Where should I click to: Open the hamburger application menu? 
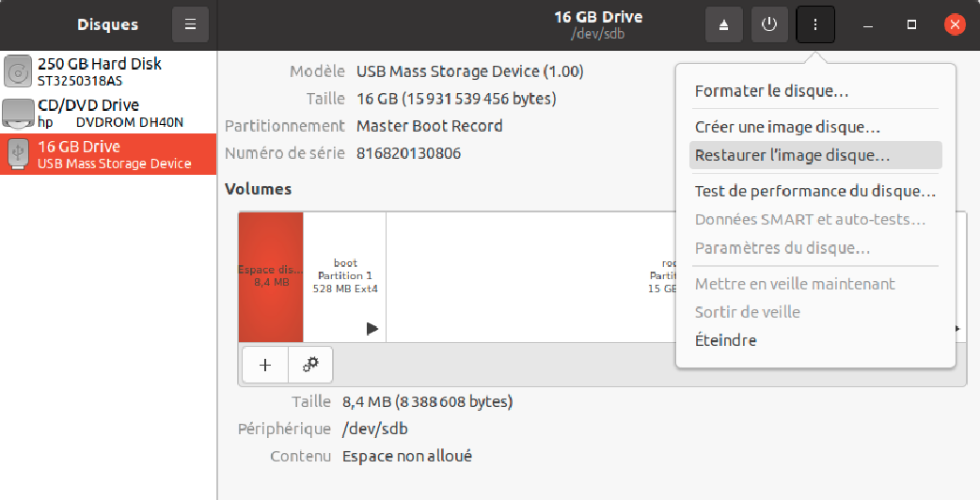point(190,24)
